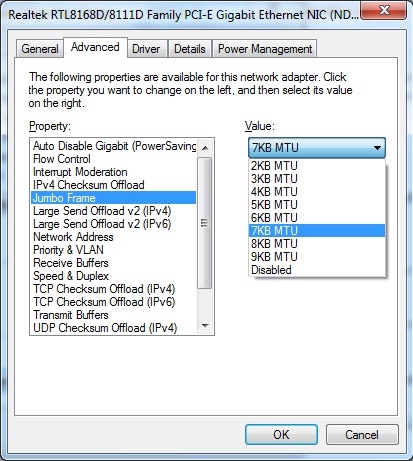Switch to the General tab
Viewport: 413px width, 461px height.
coord(40,49)
